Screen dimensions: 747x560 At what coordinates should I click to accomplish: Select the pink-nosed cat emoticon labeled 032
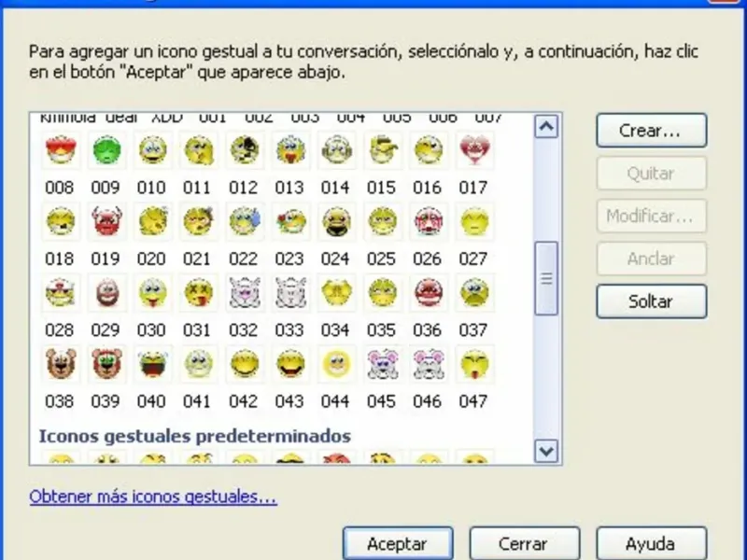tap(245, 293)
